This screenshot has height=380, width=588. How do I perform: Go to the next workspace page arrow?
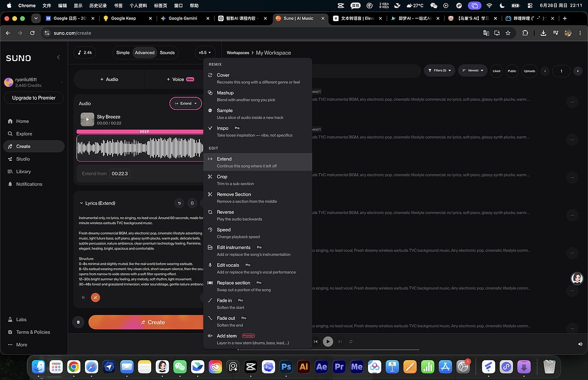578,71
